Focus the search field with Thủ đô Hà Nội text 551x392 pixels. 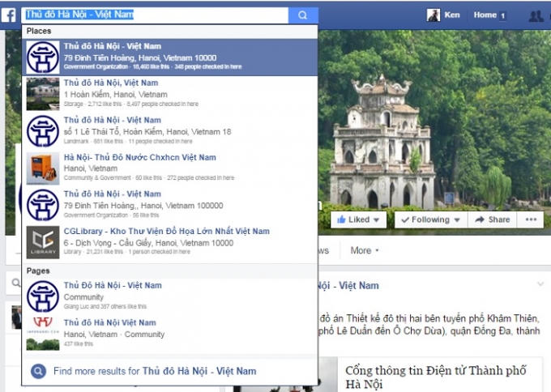click(x=155, y=15)
